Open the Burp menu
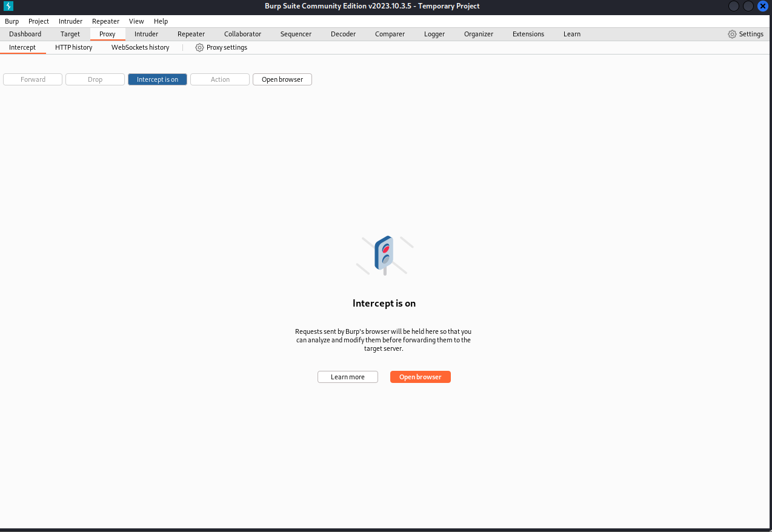 coord(12,21)
